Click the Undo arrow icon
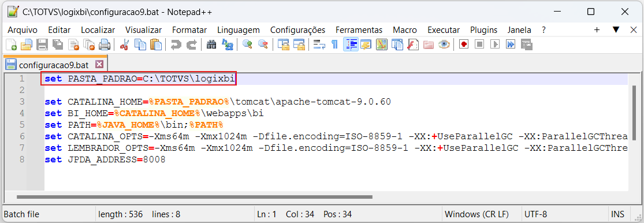This screenshot has height=223, width=644. (x=176, y=44)
